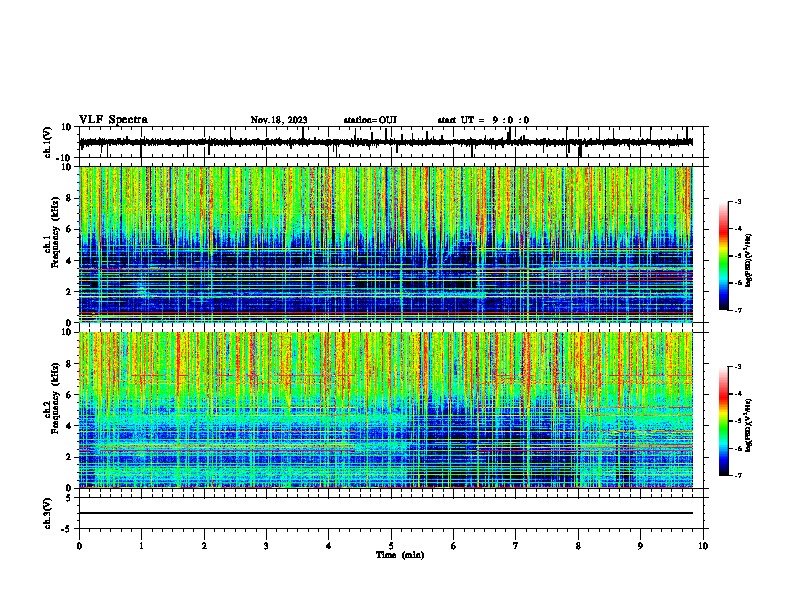
Task: Click the time axis tick label 8
Action: pyautogui.click(x=578, y=546)
